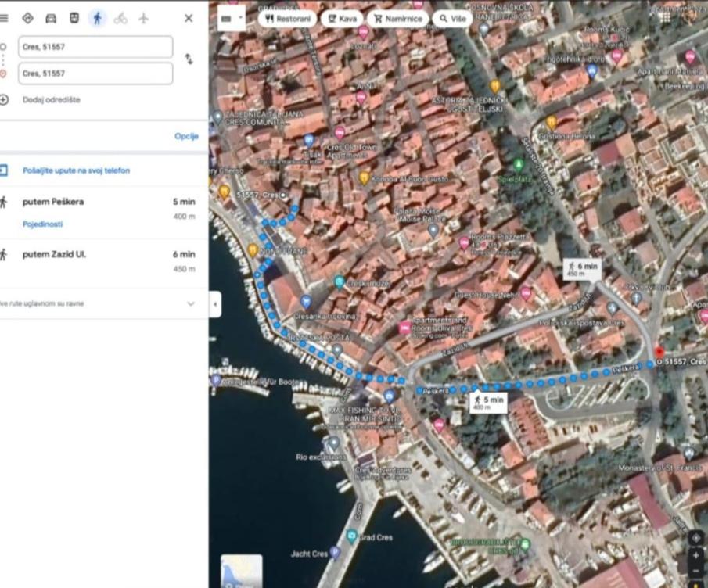
Task: Select the flights travel mode icon
Action: pos(144,18)
